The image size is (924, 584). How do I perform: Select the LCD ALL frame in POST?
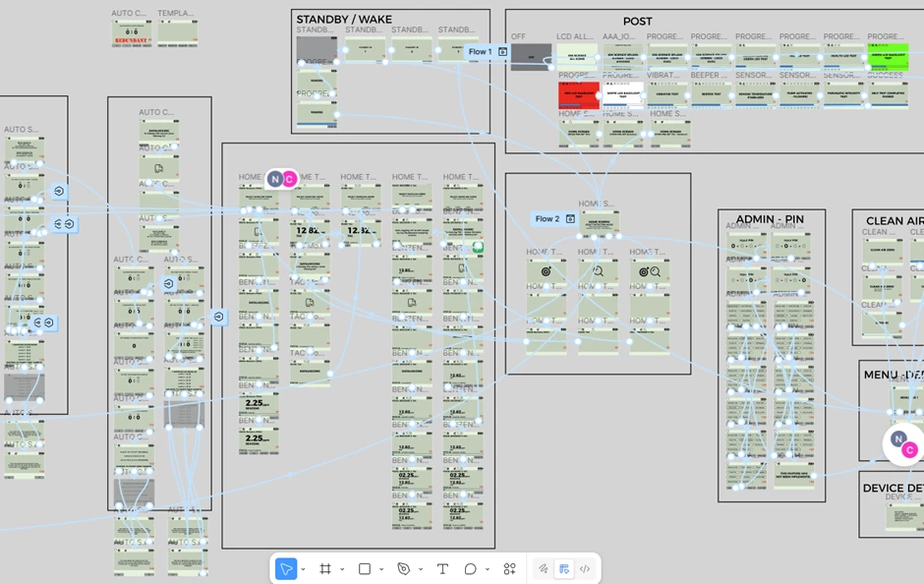(x=577, y=57)
